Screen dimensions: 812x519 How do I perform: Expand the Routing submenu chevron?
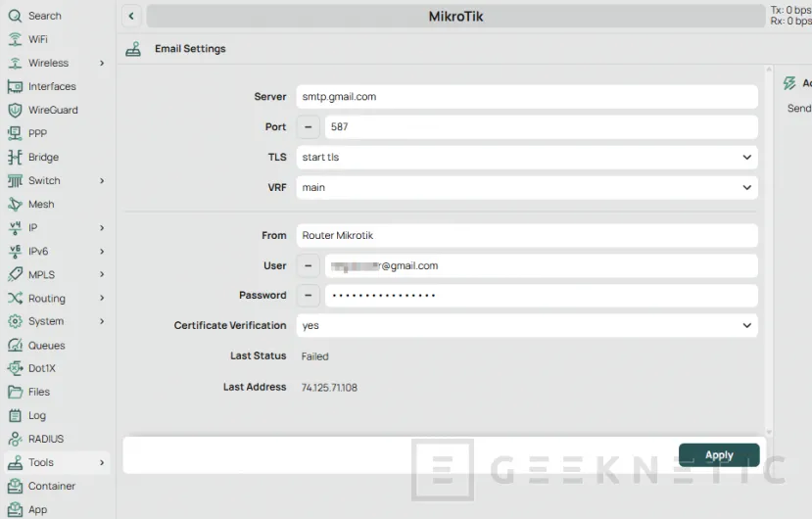tap(102, 299)
